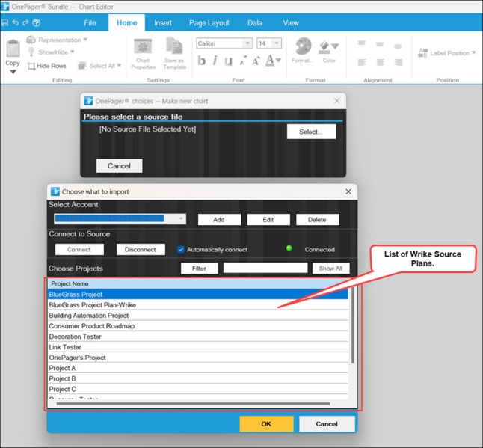Click the Filter button
483x448 pixels.
(x=200, y=268)
